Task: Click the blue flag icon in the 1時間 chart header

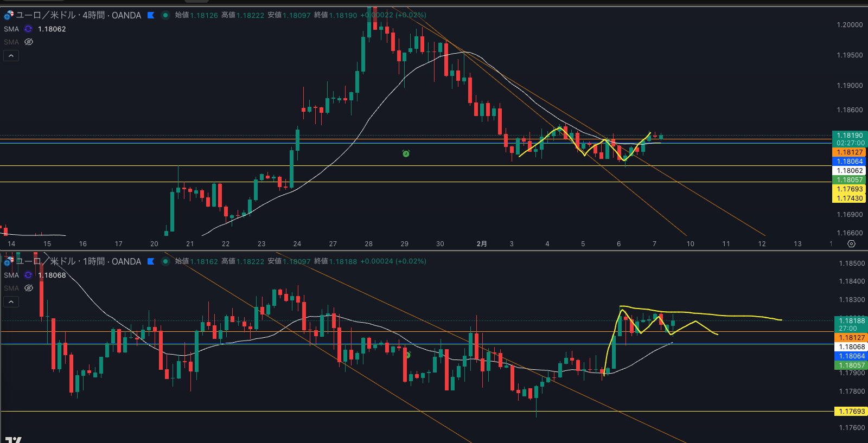Action: click(x=151, y=261)
